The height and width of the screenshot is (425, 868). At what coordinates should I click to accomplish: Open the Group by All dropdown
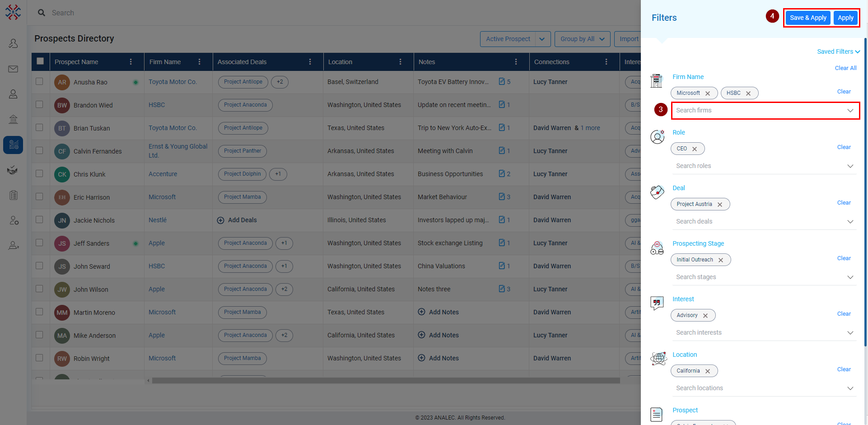582,39
